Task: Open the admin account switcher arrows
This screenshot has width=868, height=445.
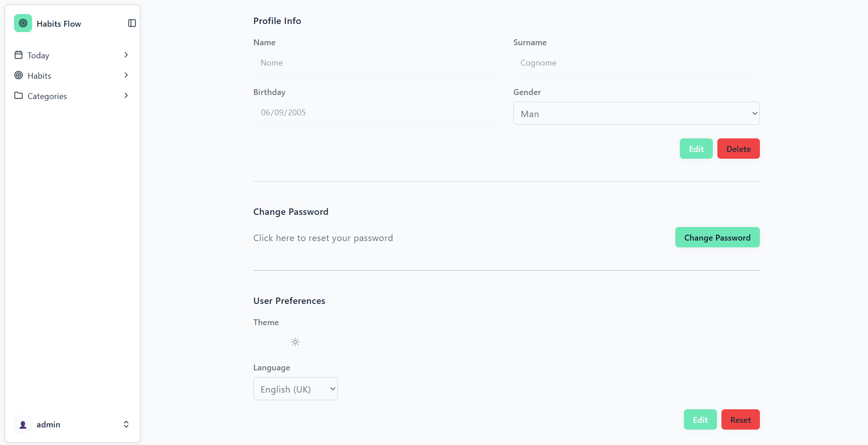Action: point(126,424)
